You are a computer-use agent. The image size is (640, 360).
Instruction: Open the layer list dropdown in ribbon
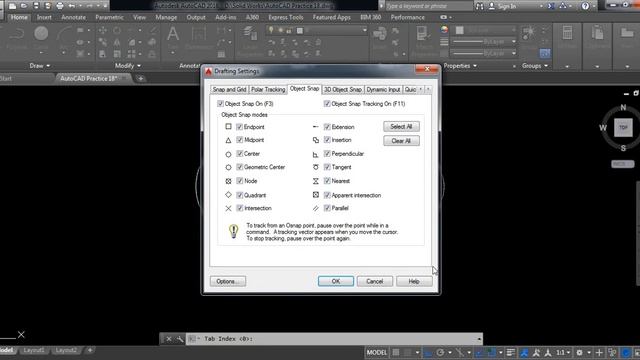[364, 30]
